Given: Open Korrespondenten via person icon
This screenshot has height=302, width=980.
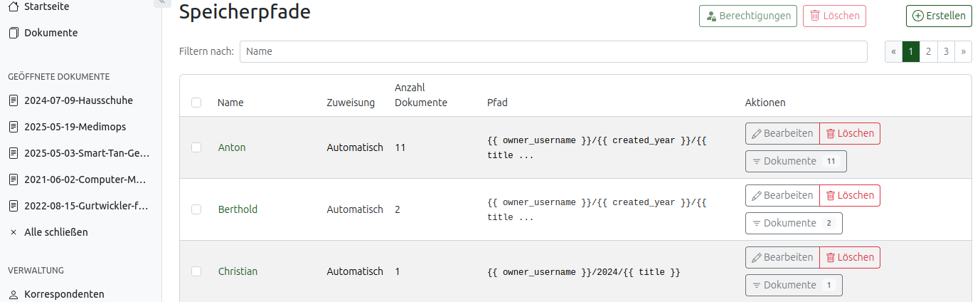Looking at the screenshot, I should click(13, 294).
